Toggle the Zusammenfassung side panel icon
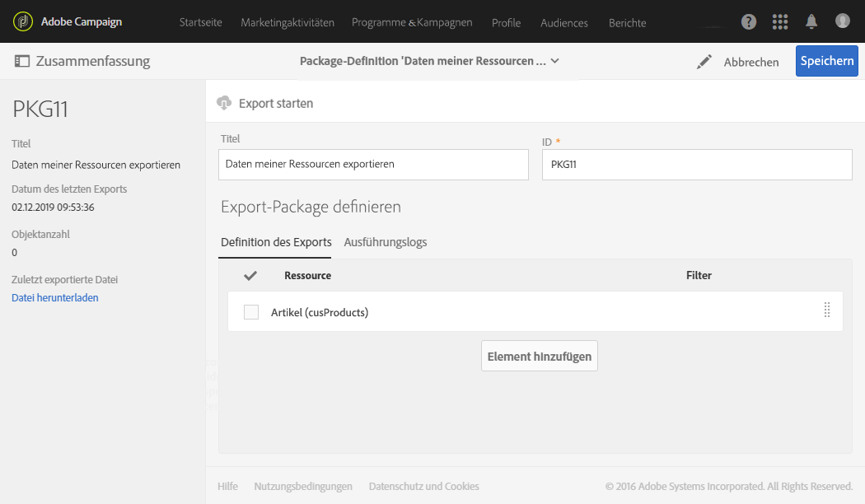Screen dimensions: 865x504 [x=22, y=62]
